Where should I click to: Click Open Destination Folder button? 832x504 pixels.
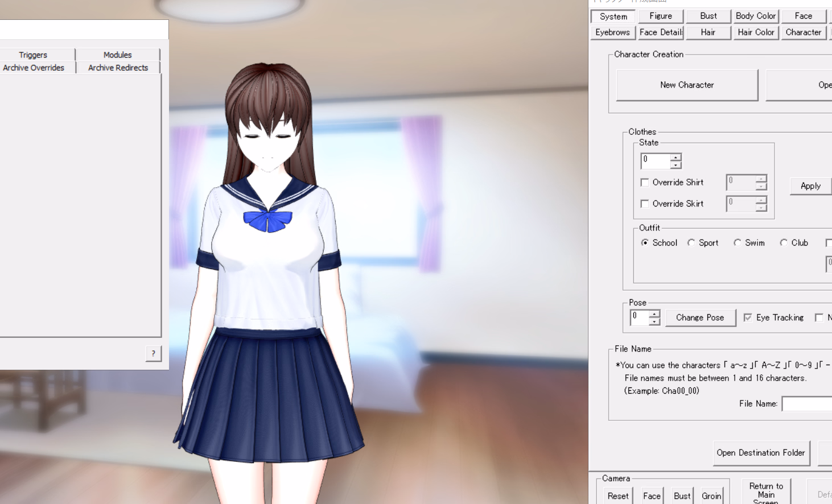761,453
